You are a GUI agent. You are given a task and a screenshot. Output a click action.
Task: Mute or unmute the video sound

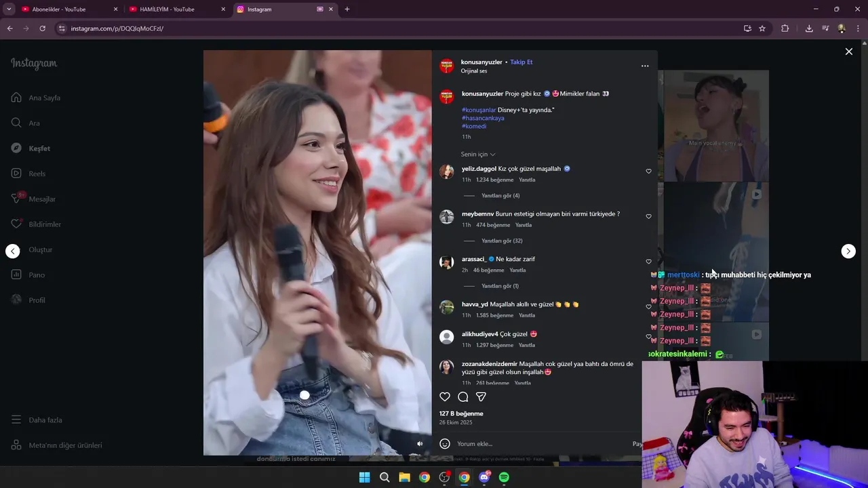tap(420, 444)
